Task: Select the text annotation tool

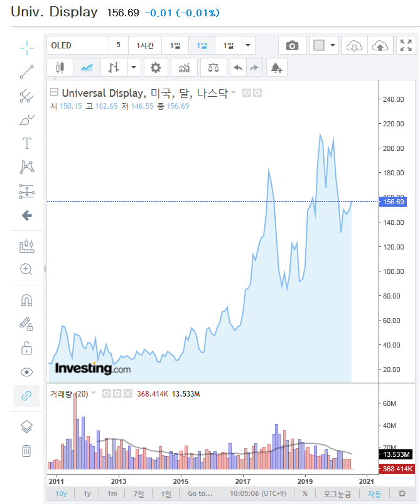Action: 26,143
